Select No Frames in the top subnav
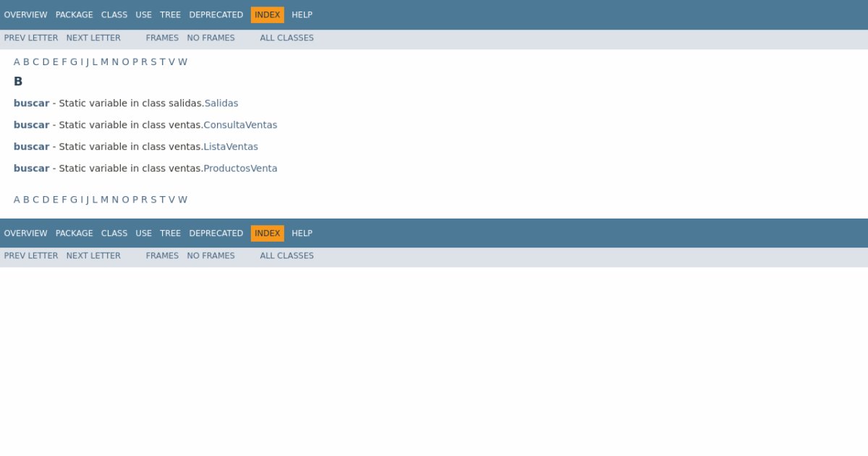Image resolution: width=868 pixels, height=456 pixels. 210,38
